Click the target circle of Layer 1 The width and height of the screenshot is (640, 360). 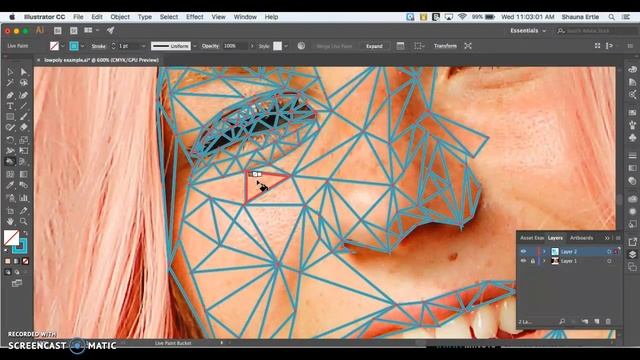[x=609, y=261]
